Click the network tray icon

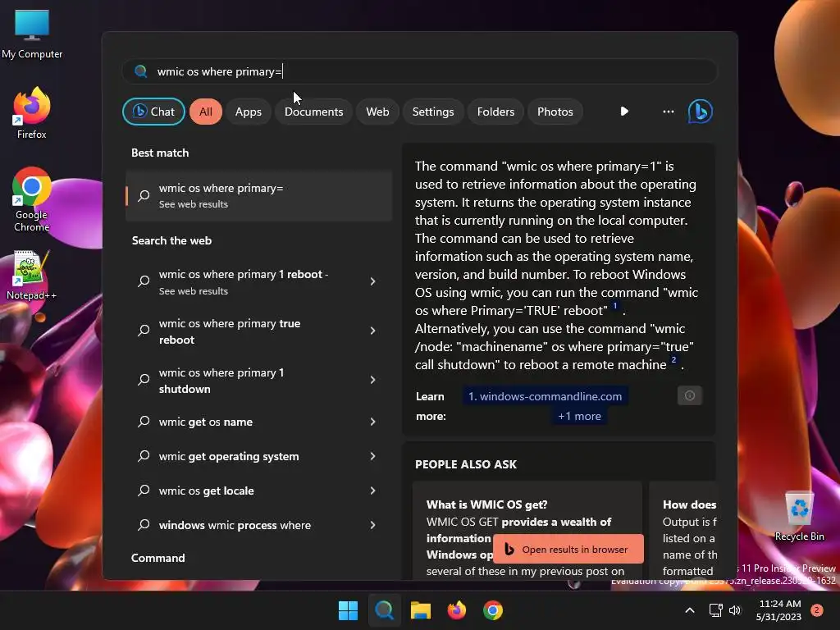tap(715, 610)
